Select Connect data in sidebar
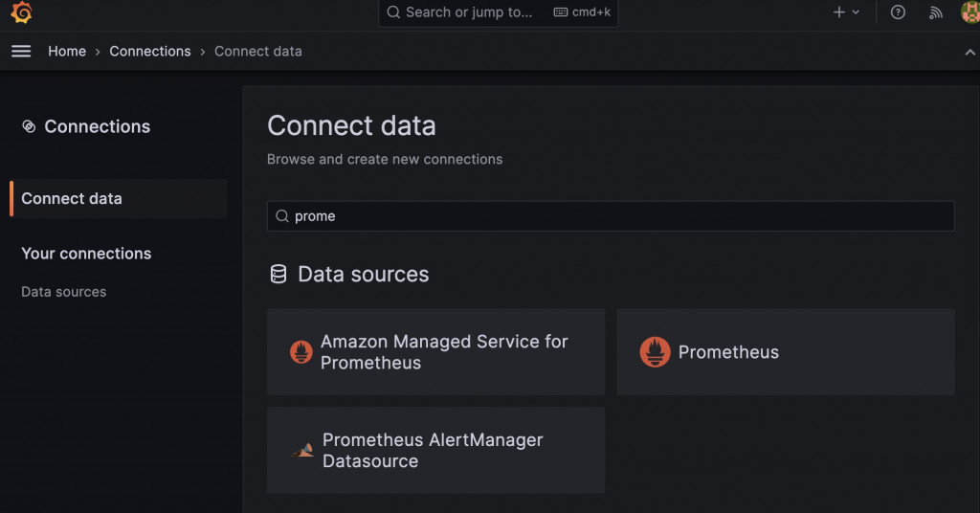Image resolution: width=980 pixels, height=513 pixels. coord(72,199)
